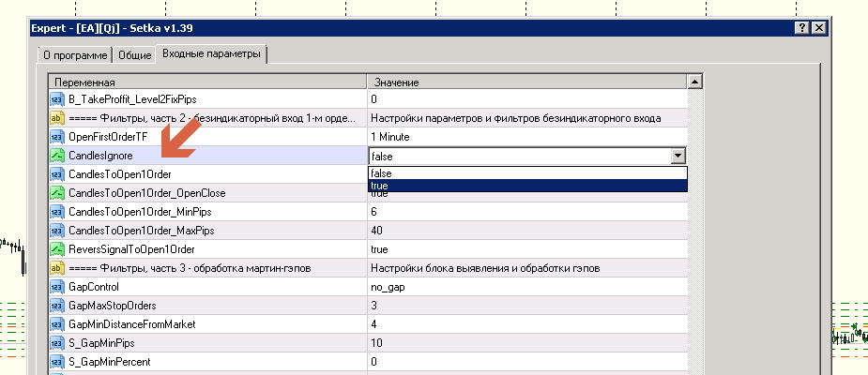Screen dimensions: 868x375
Task: Click the 'true' value of ReversSignalToOpen1Order
Action: pos(379,249)
